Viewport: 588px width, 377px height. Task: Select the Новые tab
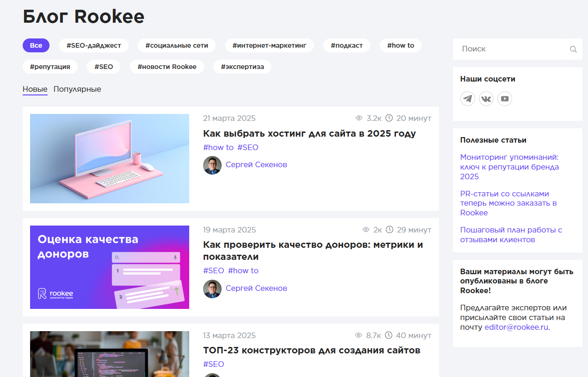[35, 89]
